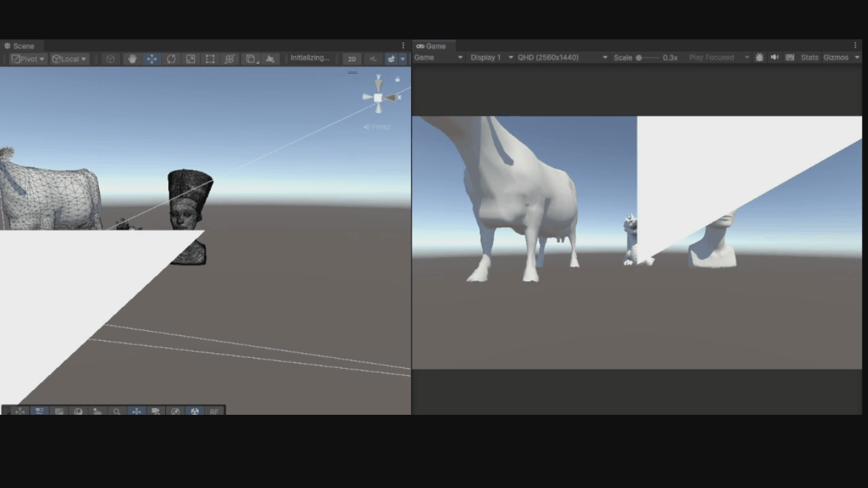Toggle the scene gizmo lock icon

pyautogui.click(x=397, y=79)
